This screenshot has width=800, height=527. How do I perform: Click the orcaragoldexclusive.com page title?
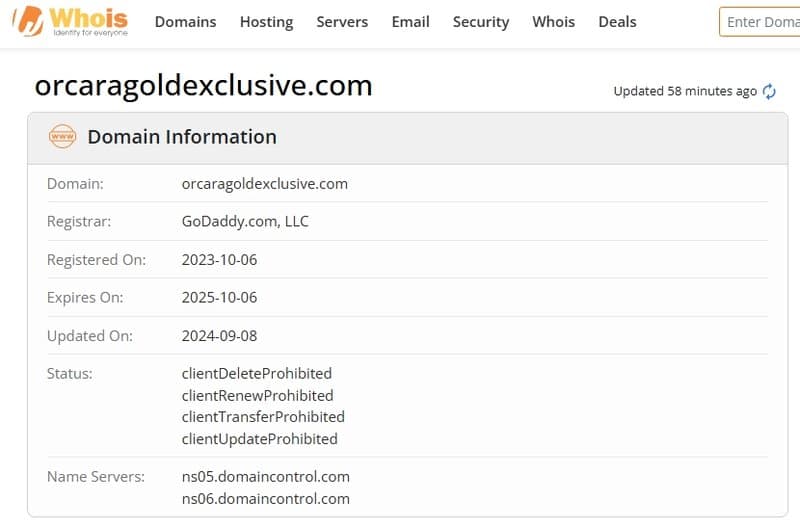point(203,86)
